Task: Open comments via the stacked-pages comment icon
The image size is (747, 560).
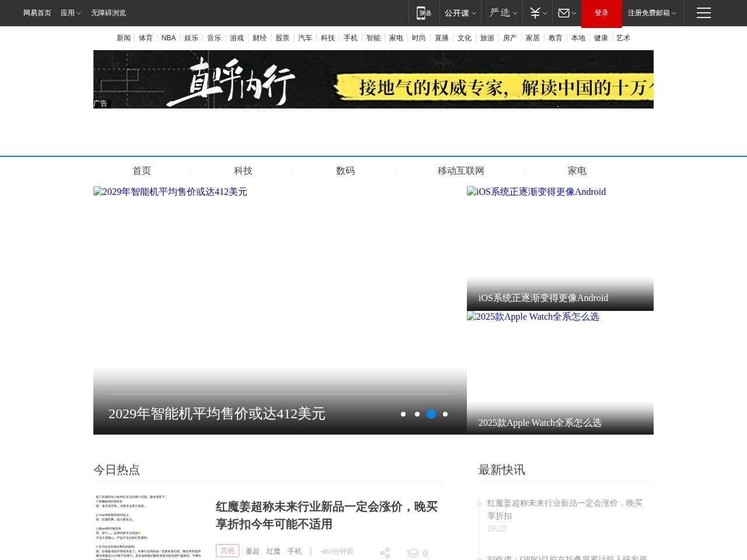Action: point(413,553)
